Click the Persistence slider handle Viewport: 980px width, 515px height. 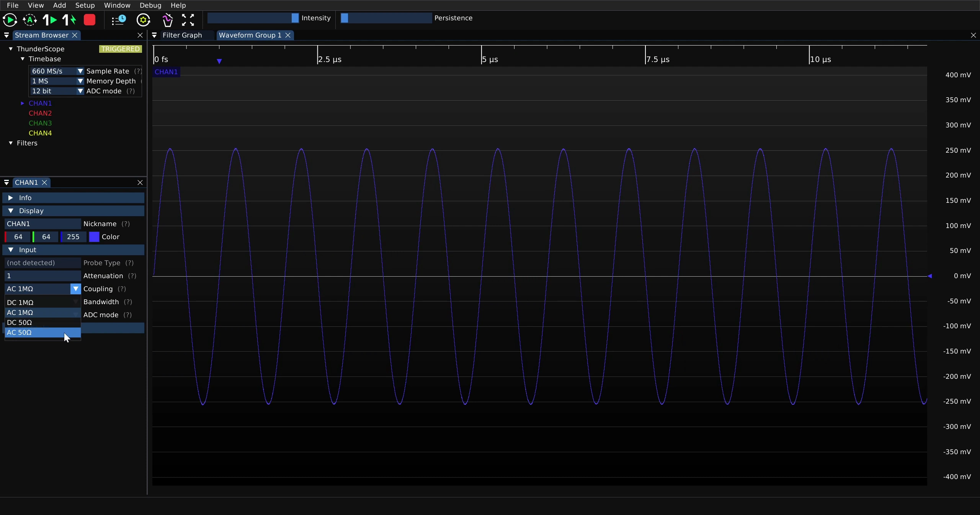tap(345, 18)
